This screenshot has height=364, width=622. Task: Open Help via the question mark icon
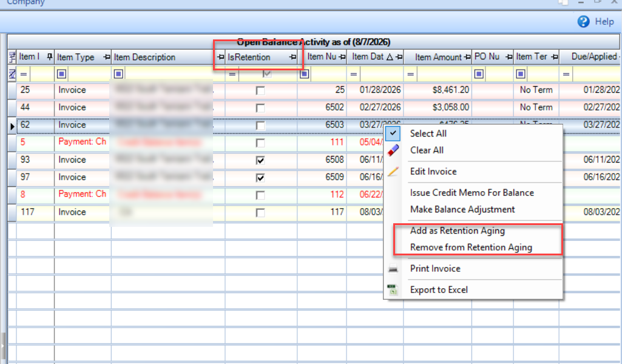coord(583,21)
